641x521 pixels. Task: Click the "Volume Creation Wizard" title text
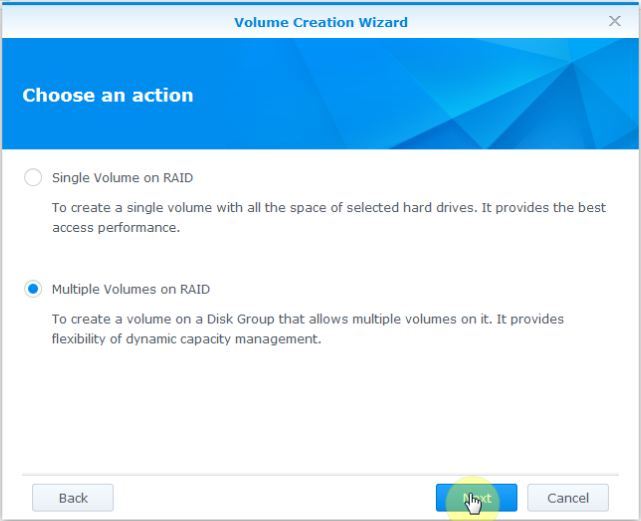pos(320,21)
